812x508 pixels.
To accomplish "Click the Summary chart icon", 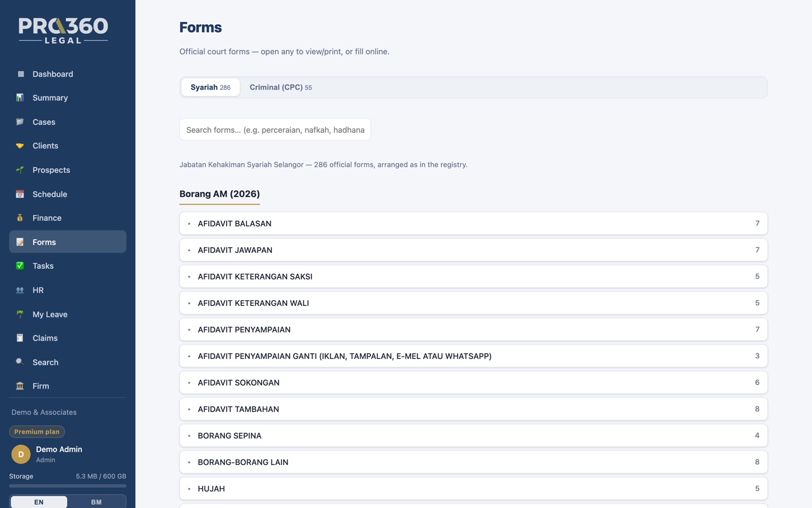I will tap(20, 98).
